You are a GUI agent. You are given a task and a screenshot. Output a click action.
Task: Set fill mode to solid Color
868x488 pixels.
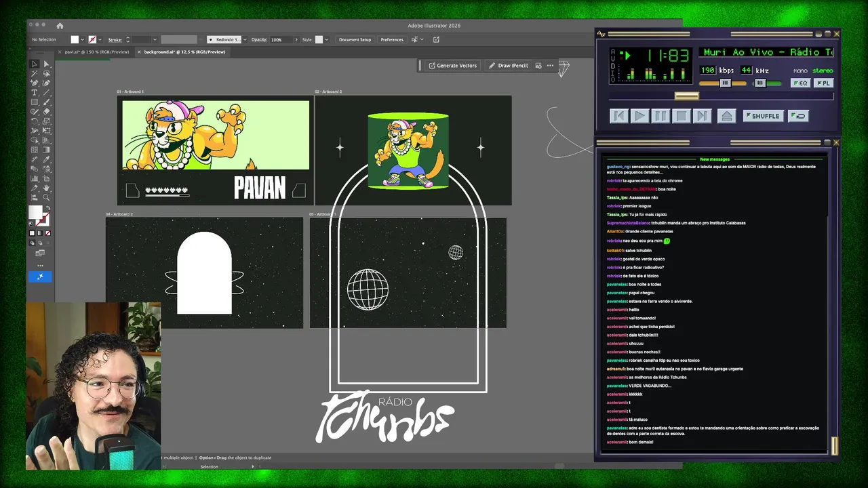[32, 232]
